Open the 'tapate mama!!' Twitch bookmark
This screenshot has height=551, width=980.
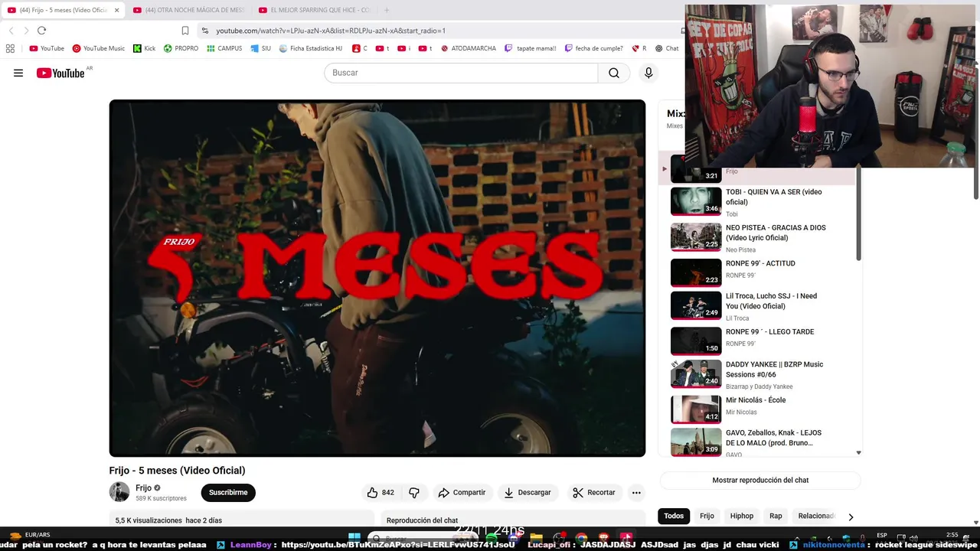click(531, 48)
